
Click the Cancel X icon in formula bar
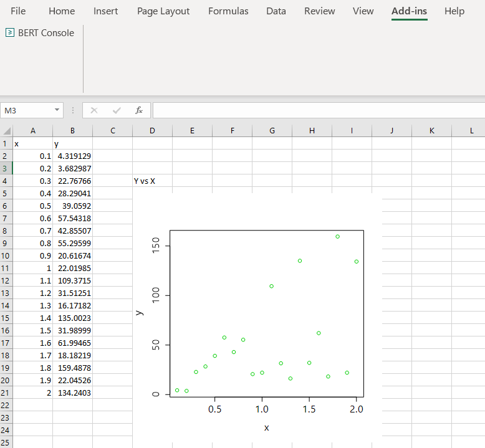pyautogui.click(x=94, y=110)
